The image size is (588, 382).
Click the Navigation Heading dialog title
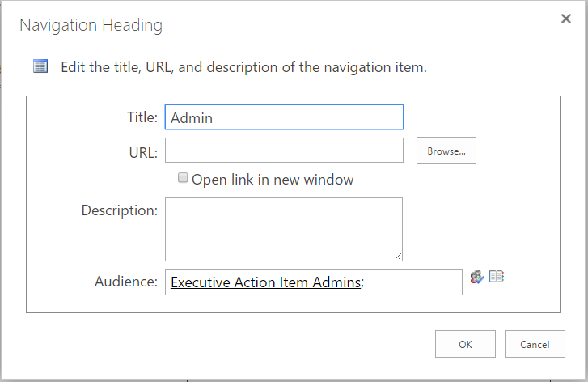pyautogui.click(x=91, y=25)
